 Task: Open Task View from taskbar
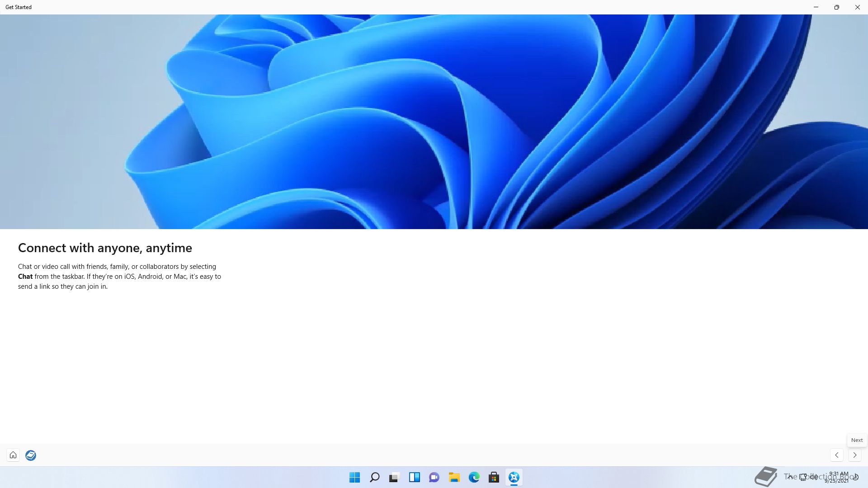[394, 477]
